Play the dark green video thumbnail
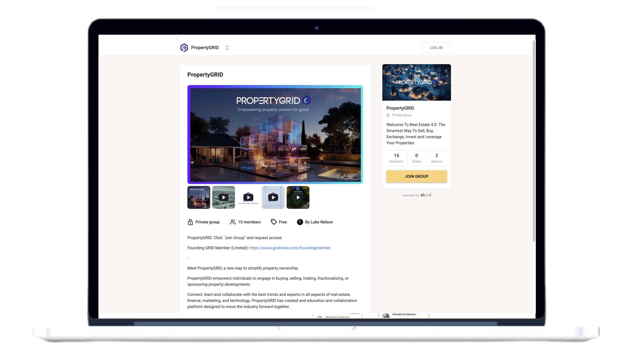644x360 pixels. pyautogui.click(x=298, y=197)
